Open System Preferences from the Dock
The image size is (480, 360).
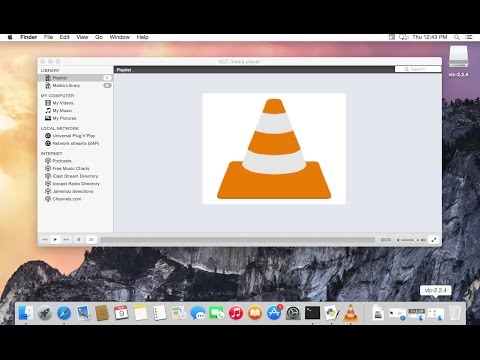[x=293, y=313]
